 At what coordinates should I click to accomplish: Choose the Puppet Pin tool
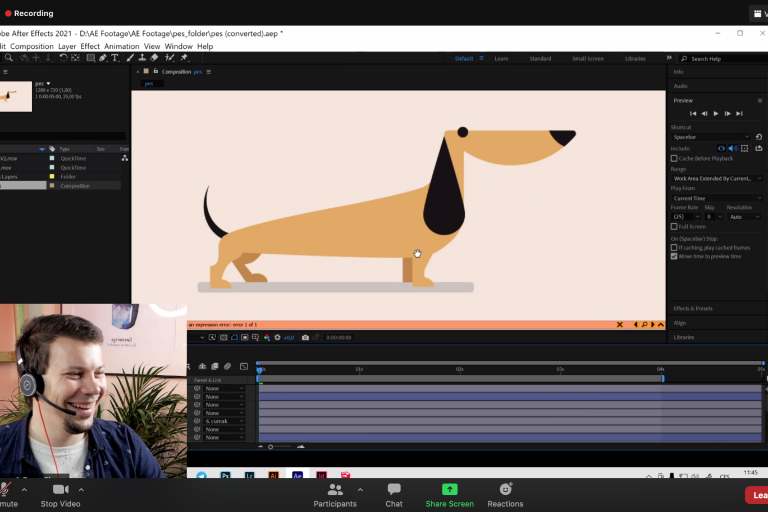tap(185, 58)
